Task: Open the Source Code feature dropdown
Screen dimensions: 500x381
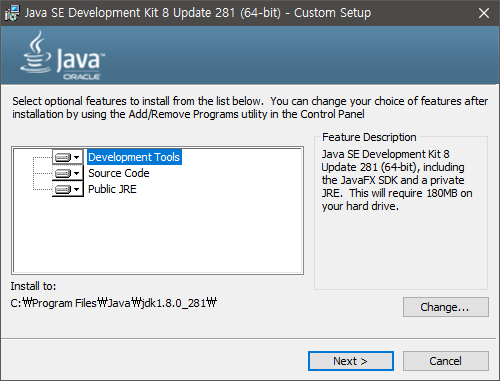Action: click(68, 173)
